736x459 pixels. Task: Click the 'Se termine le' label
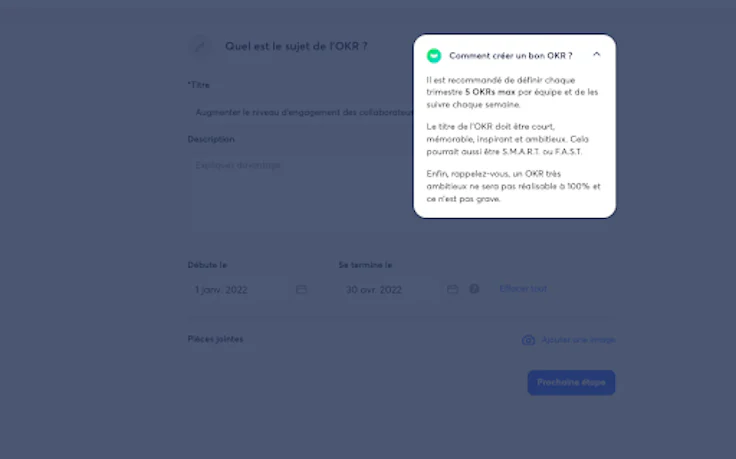365,265
